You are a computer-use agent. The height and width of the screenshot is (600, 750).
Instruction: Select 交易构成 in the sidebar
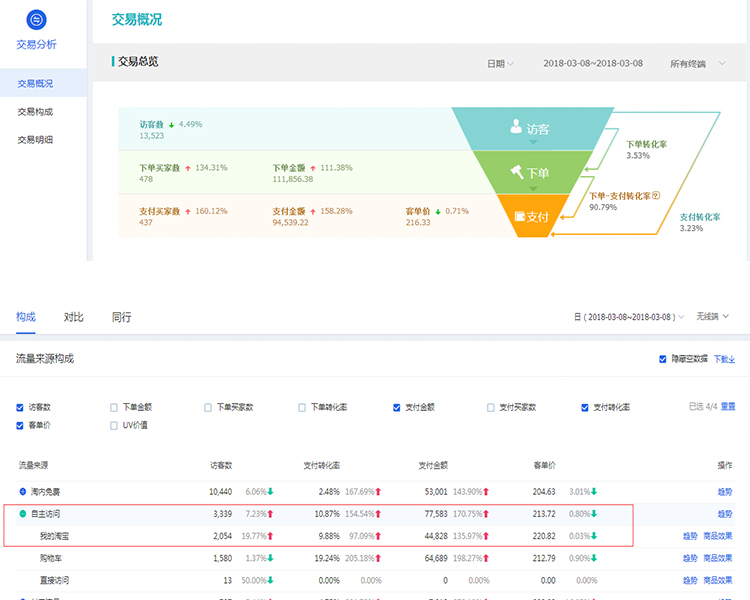pyautogui.click(x=35, y=111)
